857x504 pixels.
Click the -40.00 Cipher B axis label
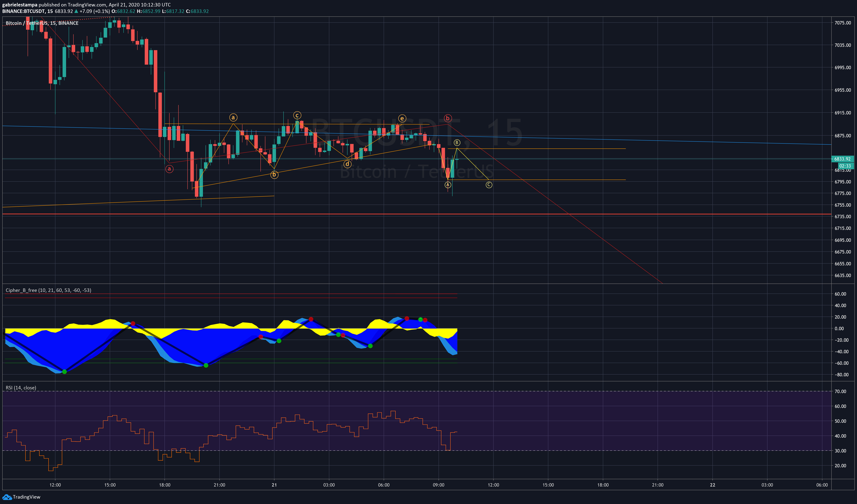click(841, 352)
